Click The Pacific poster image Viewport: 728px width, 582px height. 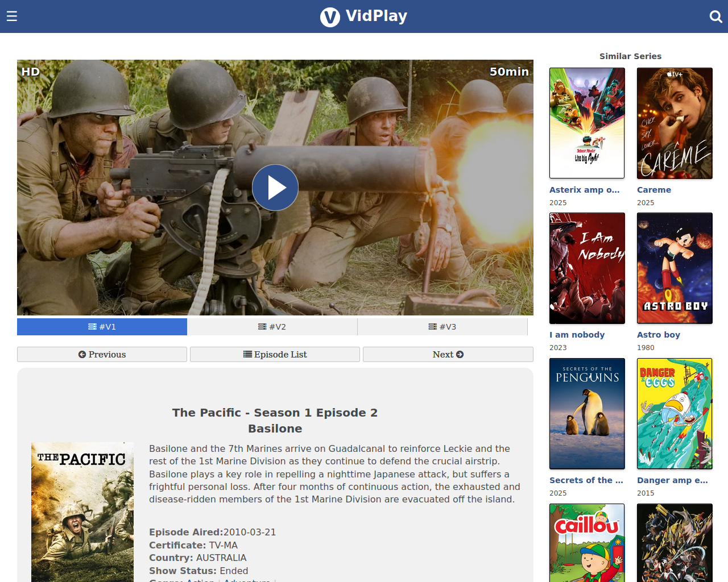click(x=82, y=512)
